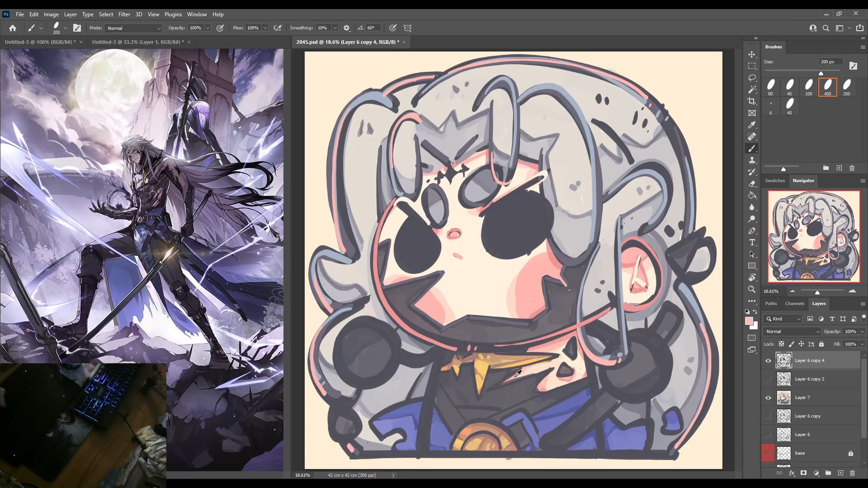Select the Eyedropper tool
This screenshot has width=868, height=488.
pyautogui.click(x=752, y=125)
